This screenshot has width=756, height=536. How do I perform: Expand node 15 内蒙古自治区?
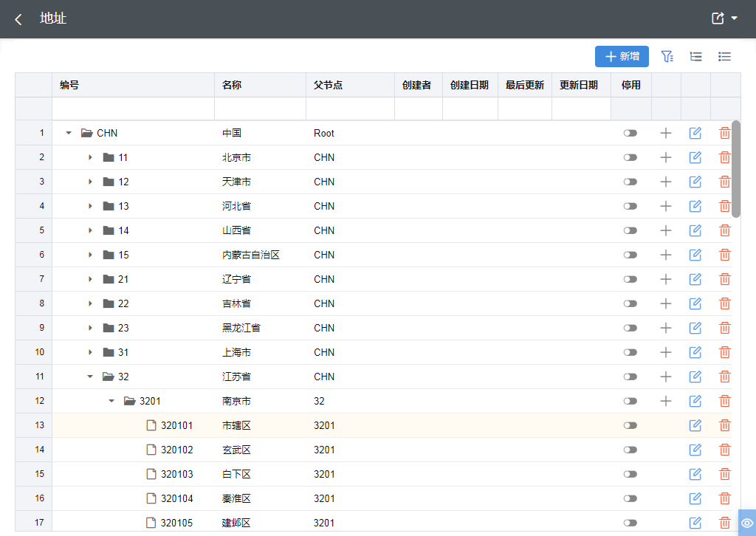(90, 255)
